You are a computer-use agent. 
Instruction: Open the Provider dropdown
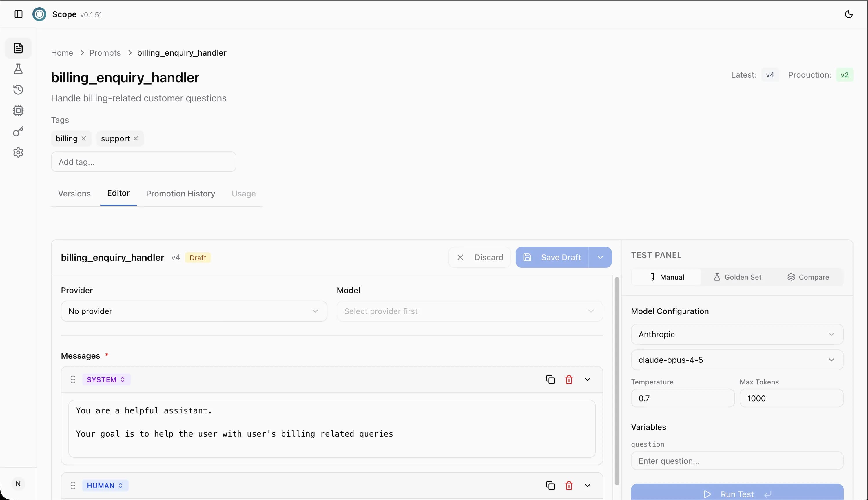(x=194, y=311)
